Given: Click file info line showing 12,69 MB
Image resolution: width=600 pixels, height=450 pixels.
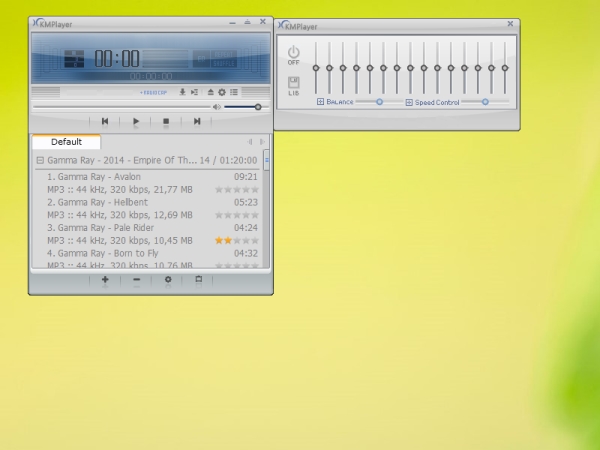Looking at the screenshot, I should (120, 215).
